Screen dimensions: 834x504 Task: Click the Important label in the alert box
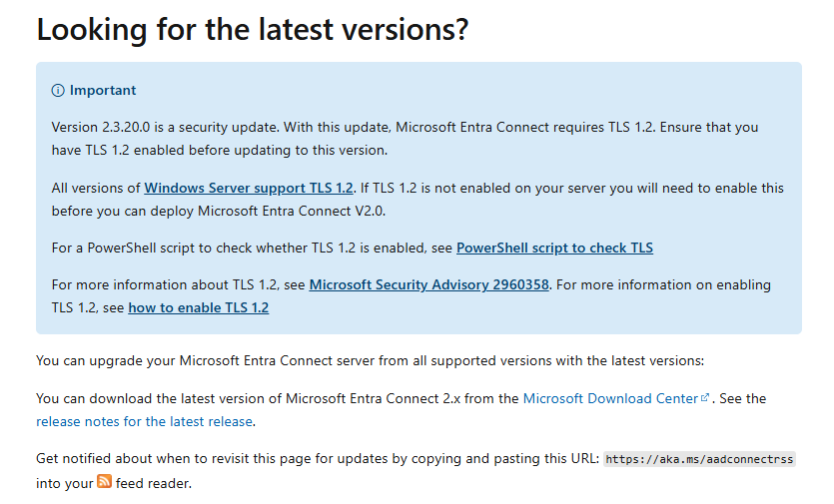103,91
